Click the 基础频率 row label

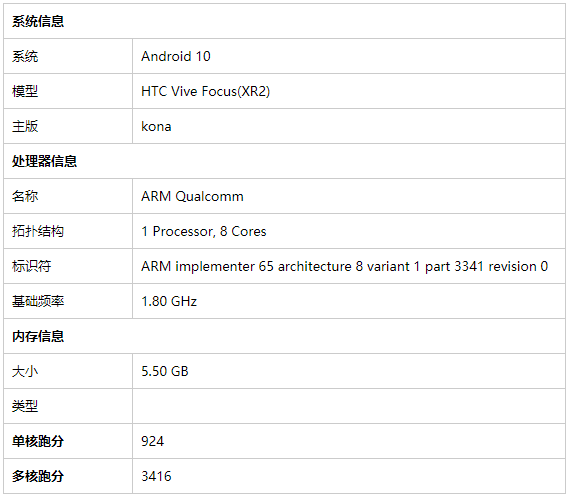(x=38, y=302)
